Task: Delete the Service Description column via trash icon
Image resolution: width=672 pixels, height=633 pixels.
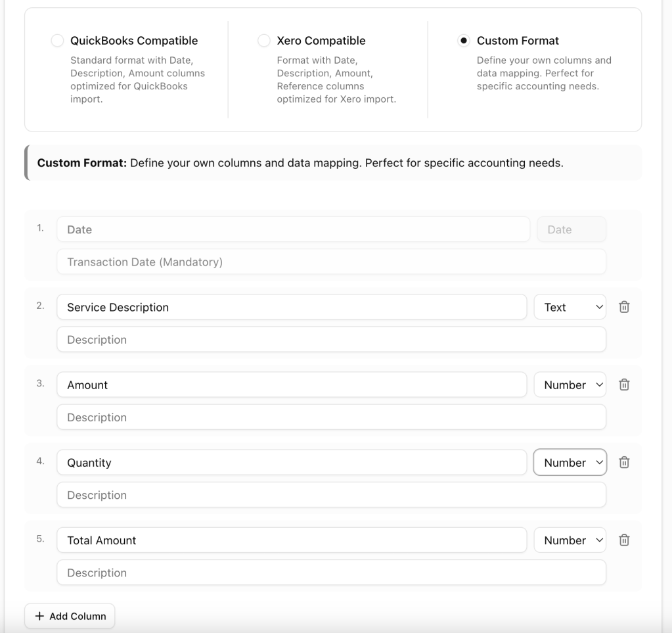Action: [x=625, y=307]
